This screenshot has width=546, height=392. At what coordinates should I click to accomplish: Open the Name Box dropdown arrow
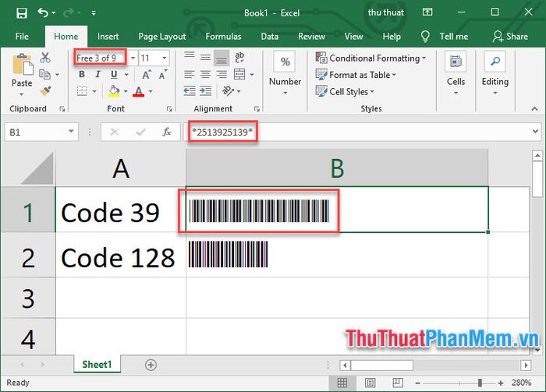click(x=72, y=133)
